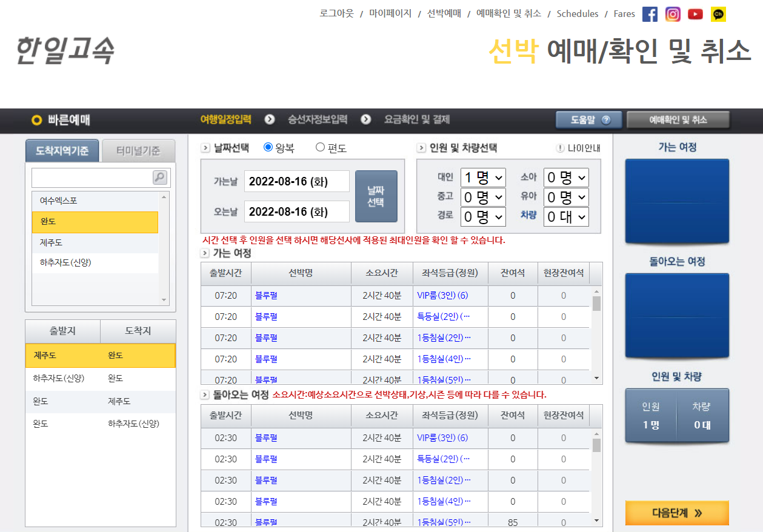Select 07:20 VIP룸(3인) departing row

(395, 296)
